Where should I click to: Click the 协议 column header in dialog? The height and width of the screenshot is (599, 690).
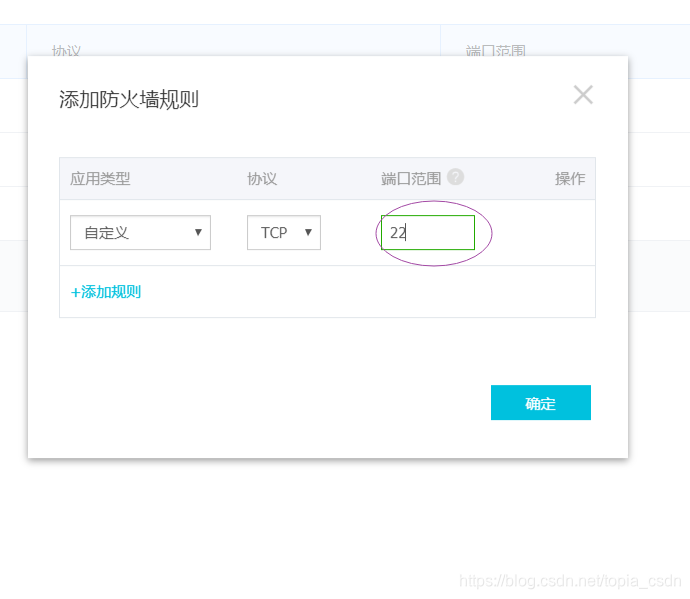point(262,179)
